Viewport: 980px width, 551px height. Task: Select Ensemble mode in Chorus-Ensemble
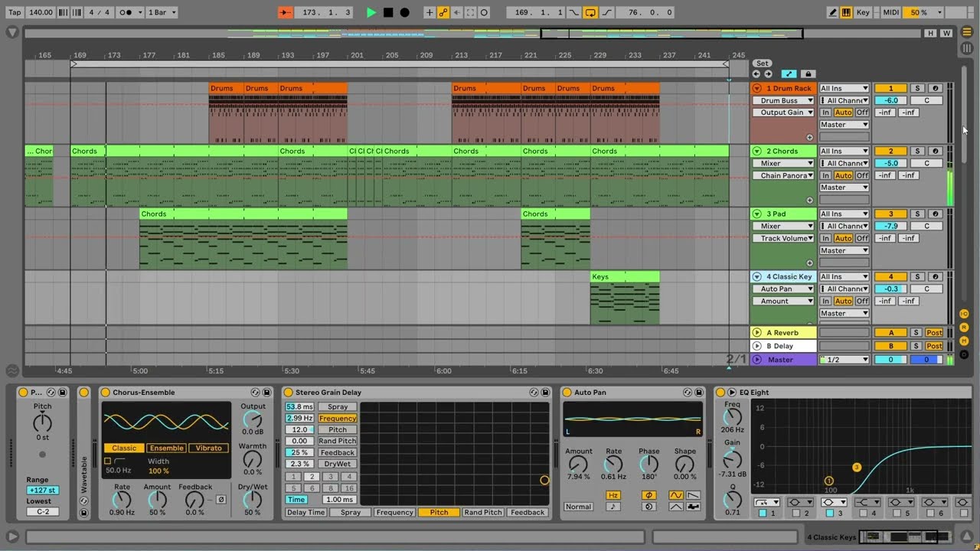pos(166,448)
